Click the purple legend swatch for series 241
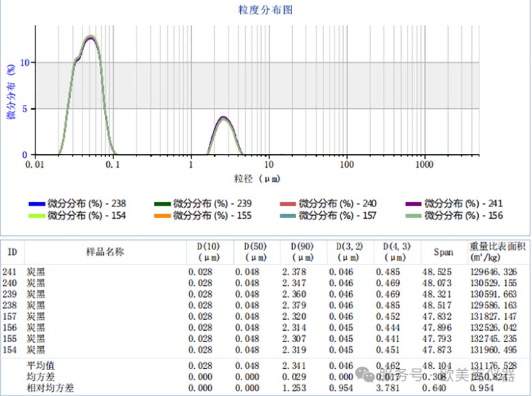Viewport: 532px width, 396px height. tap(413, 204)
